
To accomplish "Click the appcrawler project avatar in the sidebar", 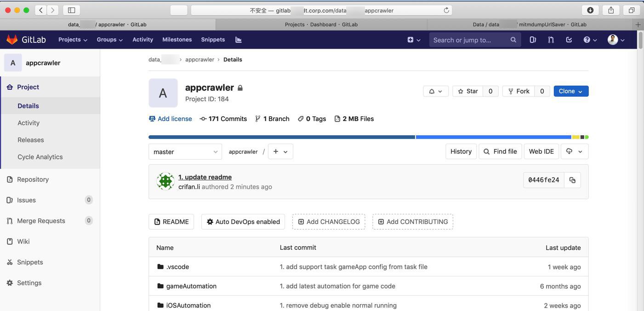I will 13,63.
